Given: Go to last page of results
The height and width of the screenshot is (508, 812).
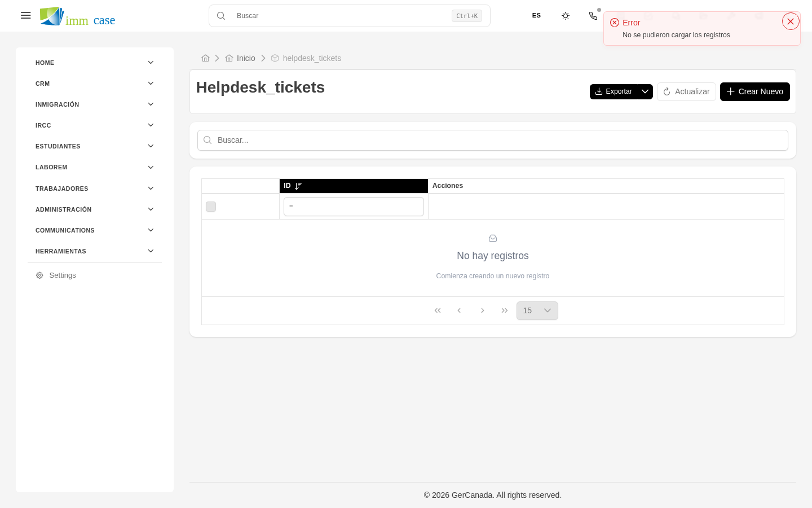Looking at the screenshot, I should [x=505, y=310].
